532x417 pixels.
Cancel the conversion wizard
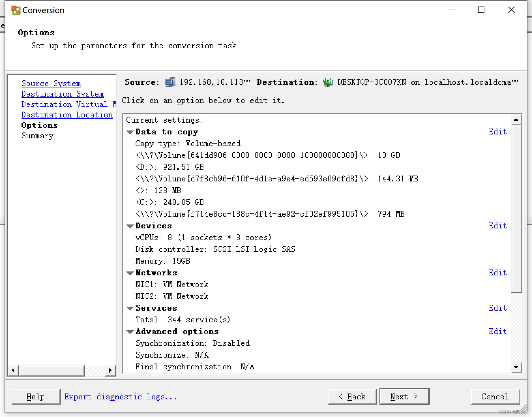[x=495, y=396]
